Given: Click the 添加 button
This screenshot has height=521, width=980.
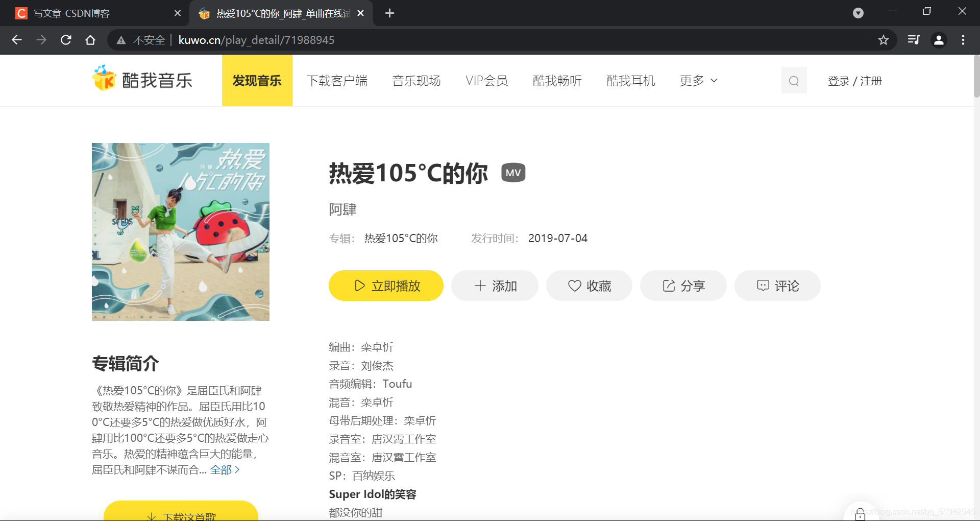Looking at the screenshot, I should [495, 286].
